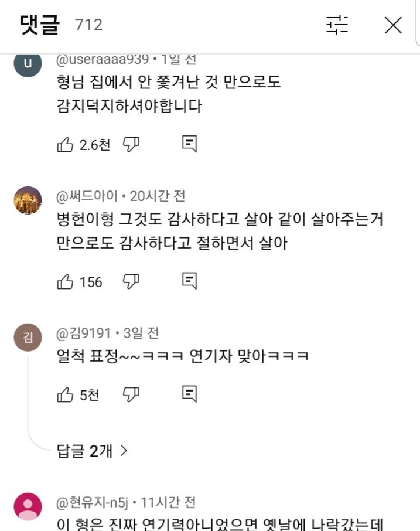420x531 pixels.
Task: Visit the @현유지-n5j username link
Action: click(x=94, y=502)
